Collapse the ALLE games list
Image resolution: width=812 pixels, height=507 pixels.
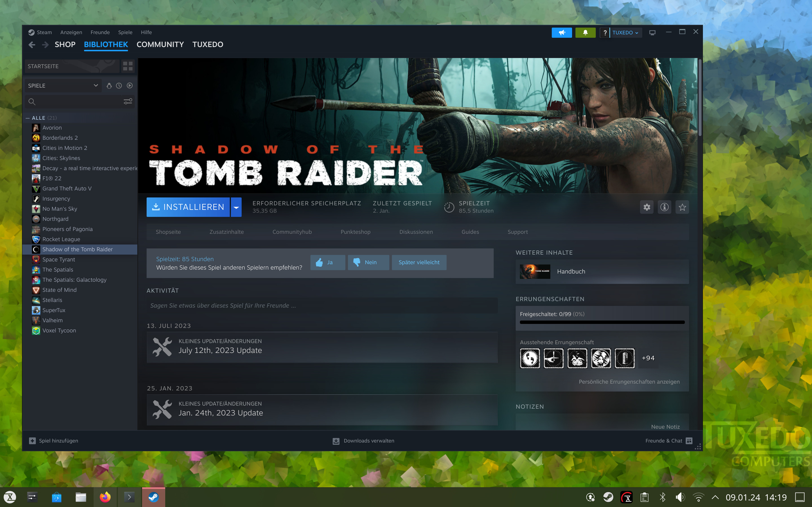tap(28, 118)
